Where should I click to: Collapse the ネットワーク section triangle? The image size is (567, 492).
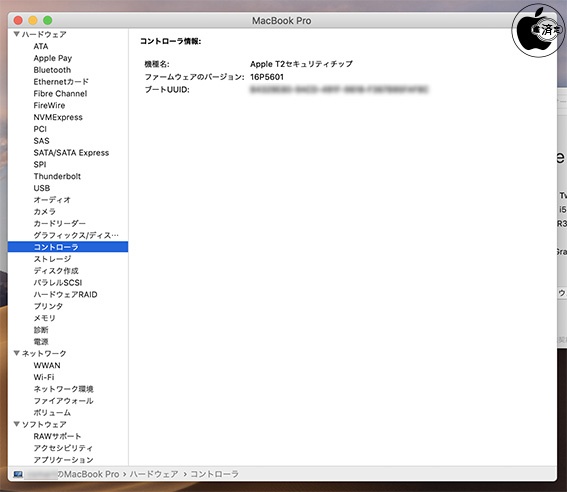pyautogui.click(x=16, y=353)
